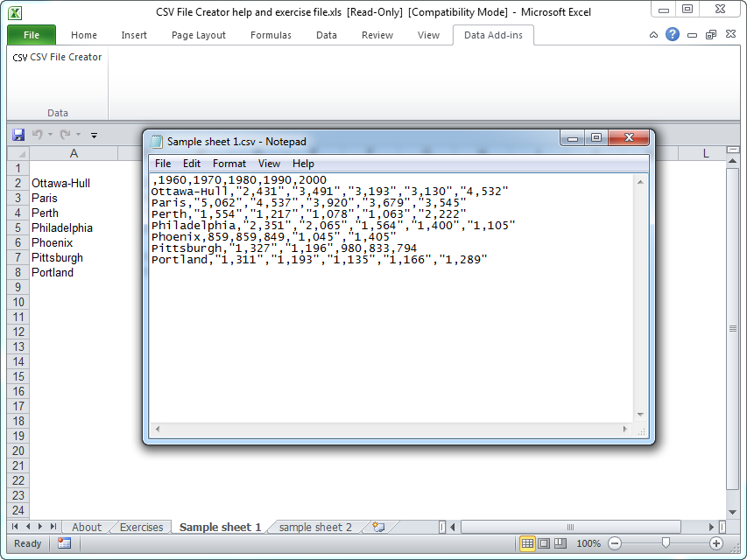The height and width of the screenshot is (560, 747).
Task: Zoom in with plus button
Action: 715,543
